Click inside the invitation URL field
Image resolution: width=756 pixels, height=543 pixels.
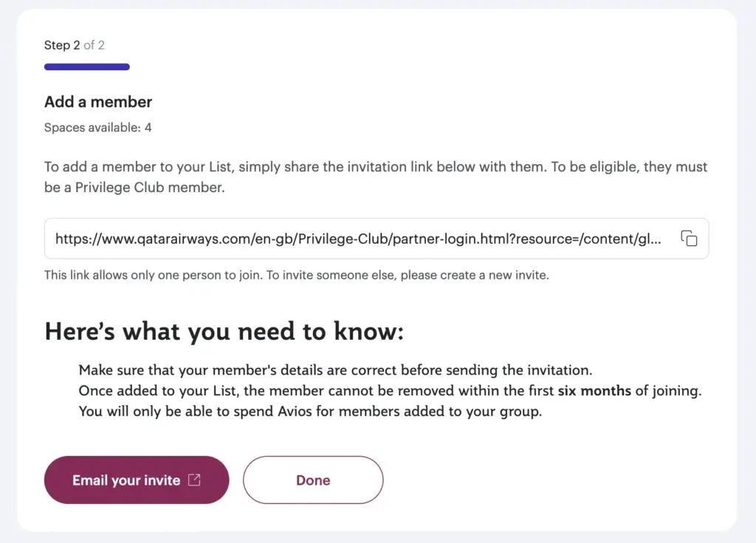[377, 239]
